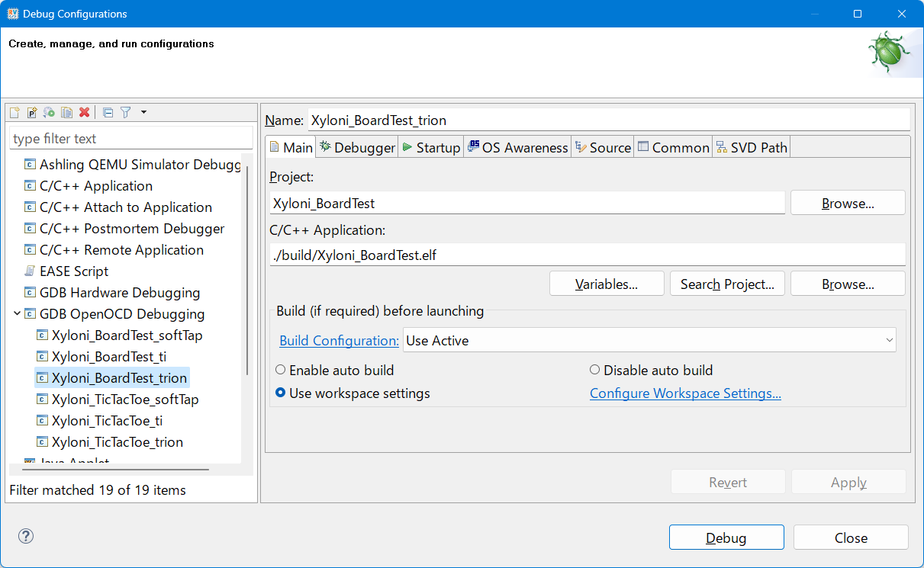Open the filter toolbar dropdown arrow

click(x=143, y=113)
